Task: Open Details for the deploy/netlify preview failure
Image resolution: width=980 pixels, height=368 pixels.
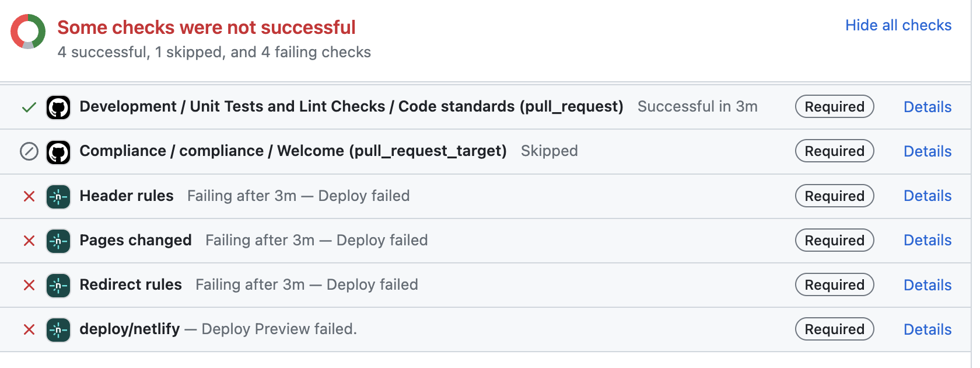Action: click(x=928, y=329)
